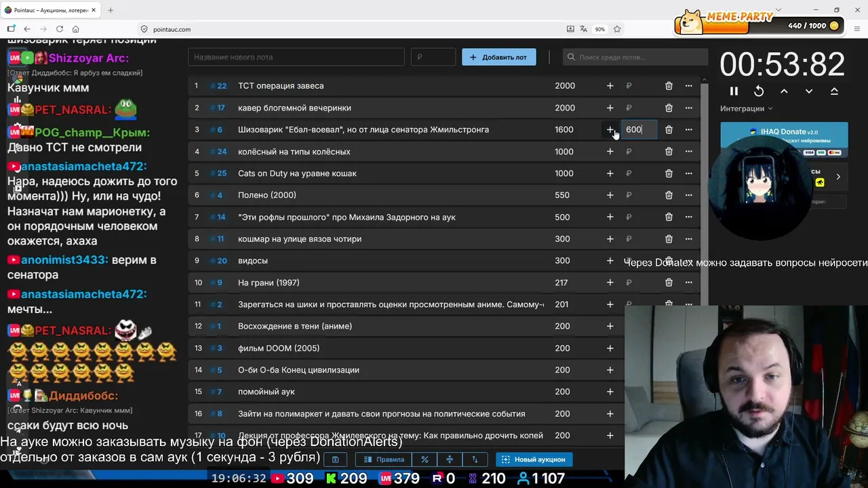The height and width of the screenshot is (488, 868).
Task: Add bid to ТСТ операция завеса lot
Action: (610, 85)
